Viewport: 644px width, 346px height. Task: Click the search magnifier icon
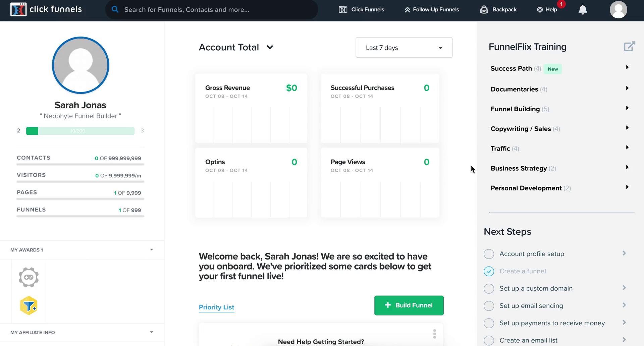[x=115, y=9]
